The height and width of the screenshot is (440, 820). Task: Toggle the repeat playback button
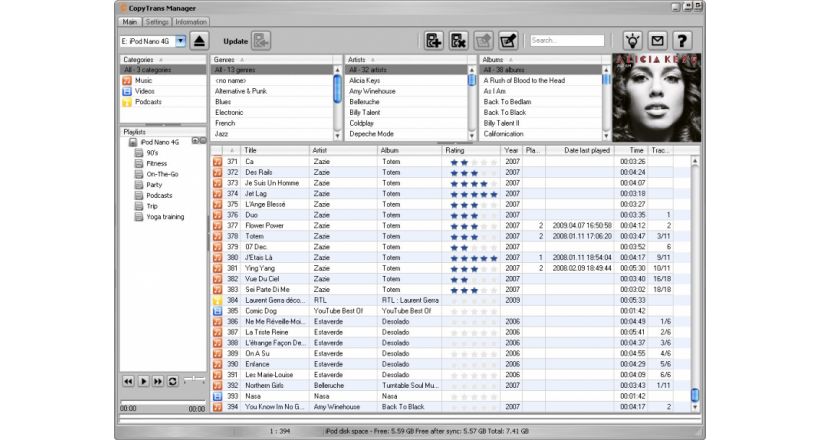(x=173, y=381)
